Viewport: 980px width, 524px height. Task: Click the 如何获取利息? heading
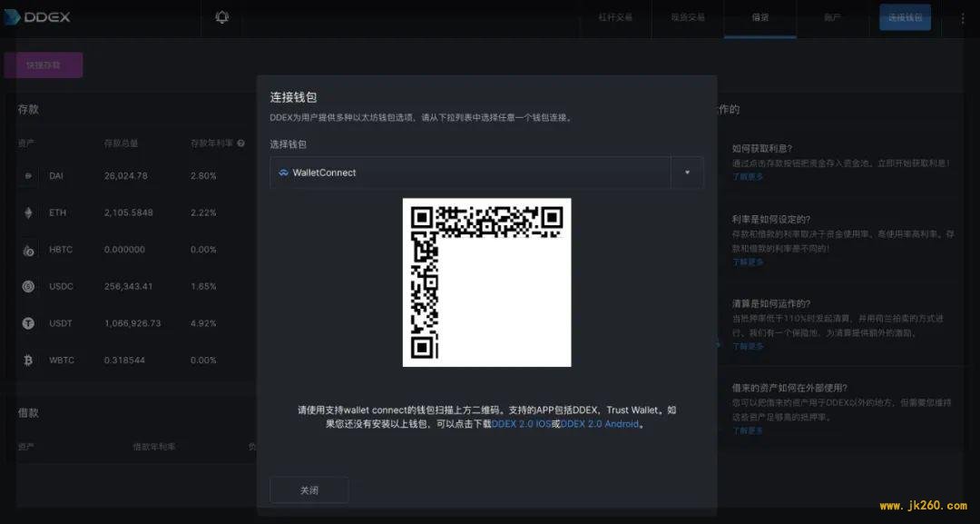point(762,149)
